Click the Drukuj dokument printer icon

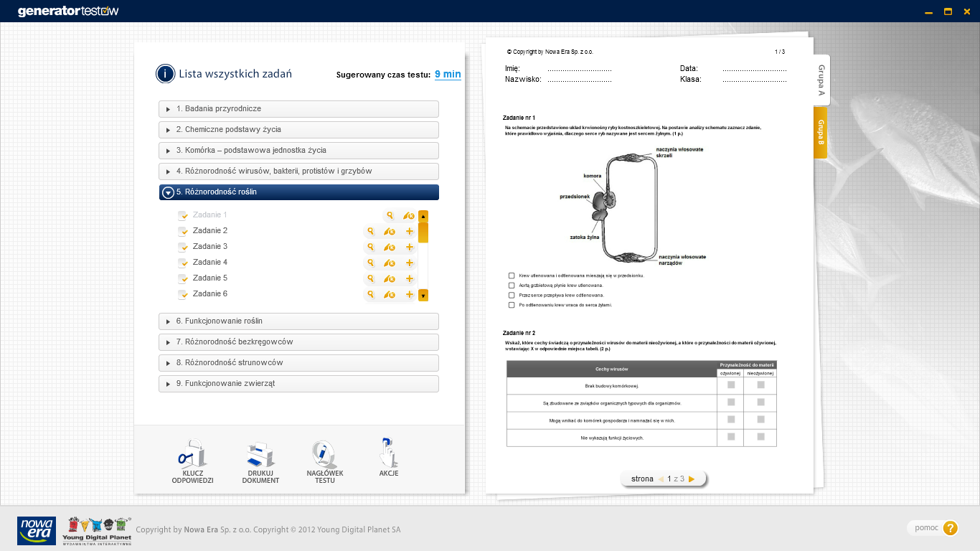(x=260, y=453)
